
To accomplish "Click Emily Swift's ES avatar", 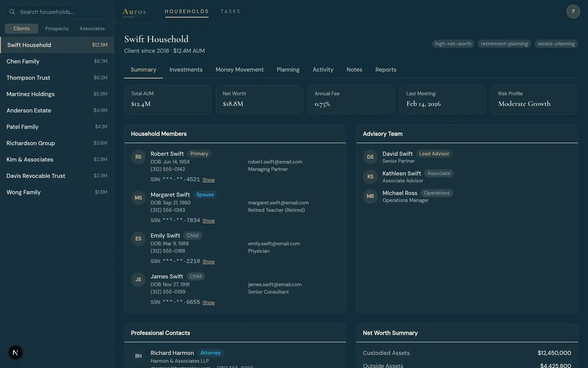I will click(x=138, y=239).
